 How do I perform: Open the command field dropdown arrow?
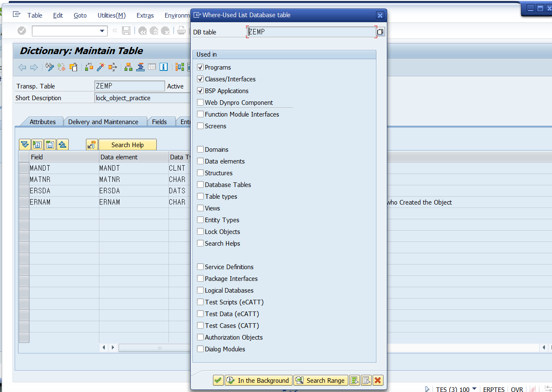[x=102, y=31]
